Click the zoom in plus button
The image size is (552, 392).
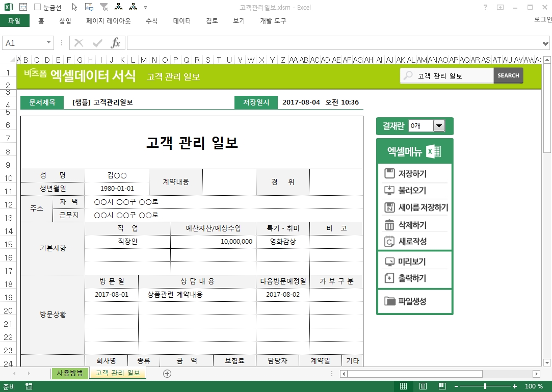pyautogui.click(x=515, y=386)
